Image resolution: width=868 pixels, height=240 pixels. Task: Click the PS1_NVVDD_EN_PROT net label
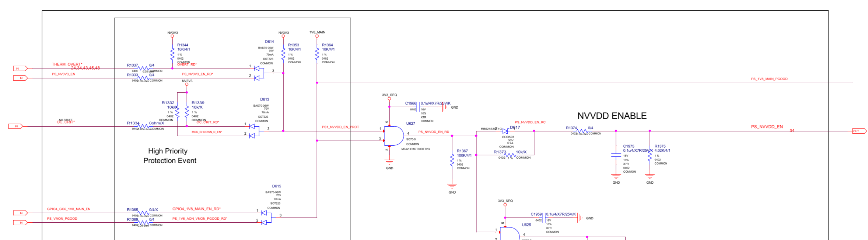pos(340,127)
